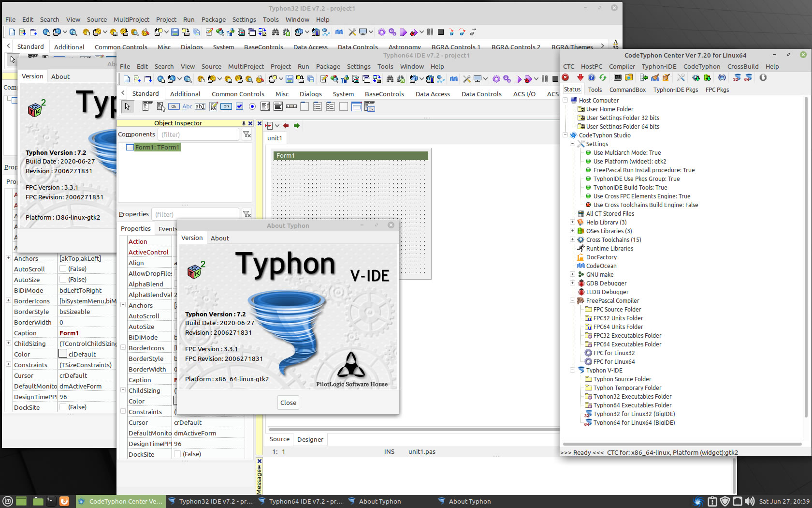Image resolution: width=812 pixels, height=508 pixels.
Task: Click CodeTyphon Center vertical scrollbar
Action: point(805,256)
